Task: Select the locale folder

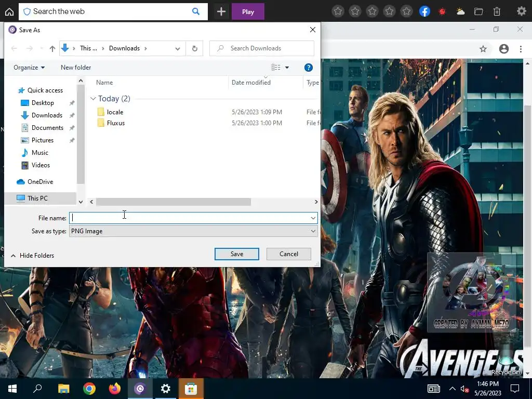Action: pos(115,112)
